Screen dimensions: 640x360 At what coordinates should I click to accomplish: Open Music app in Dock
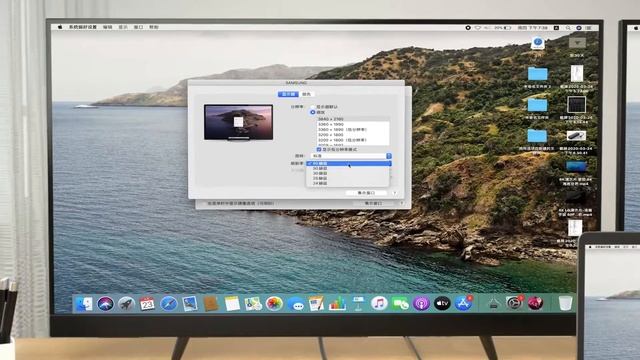click(379, 304)
